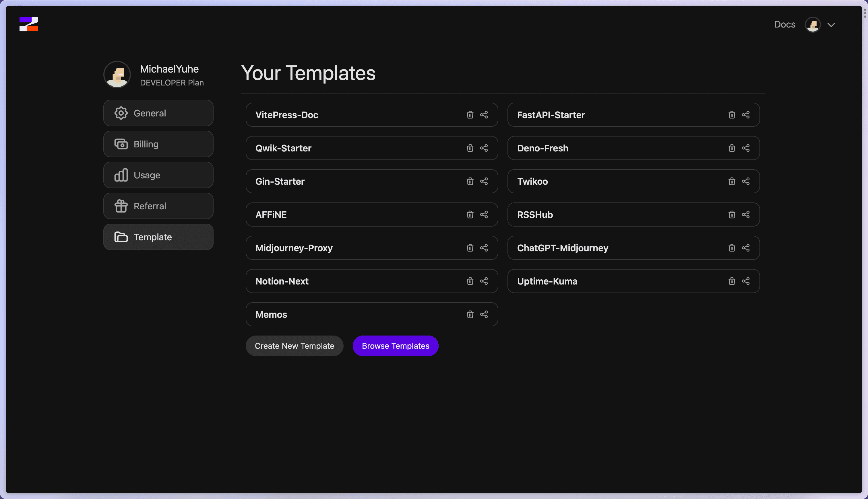Delete the Deno-Fresh template
868x499 pixels.
pyautogui.click(x=731, y=148)
